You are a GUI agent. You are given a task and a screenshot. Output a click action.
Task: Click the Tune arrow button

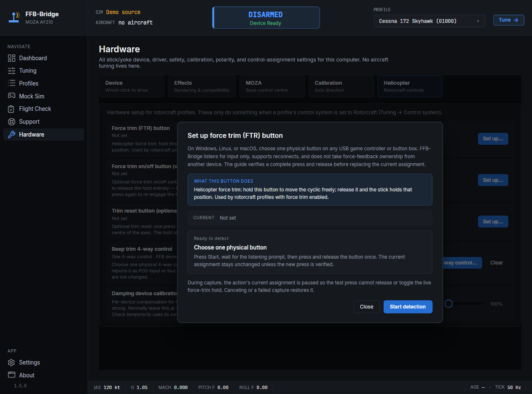click(509, 20)
